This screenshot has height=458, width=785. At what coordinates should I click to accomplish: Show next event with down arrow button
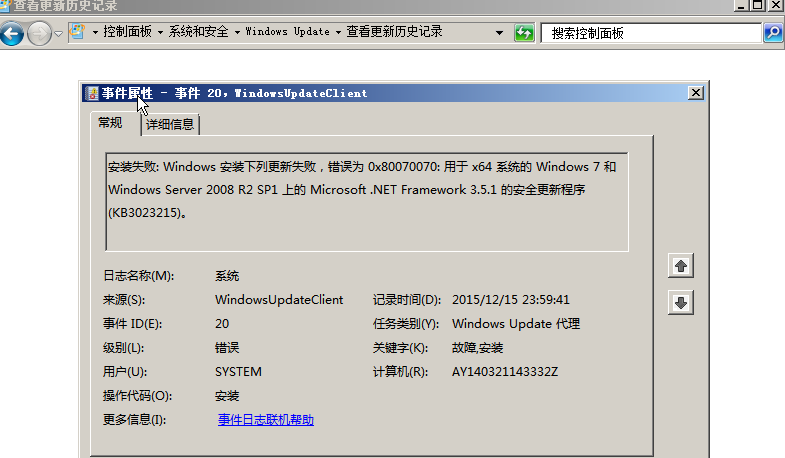point(681,303)
